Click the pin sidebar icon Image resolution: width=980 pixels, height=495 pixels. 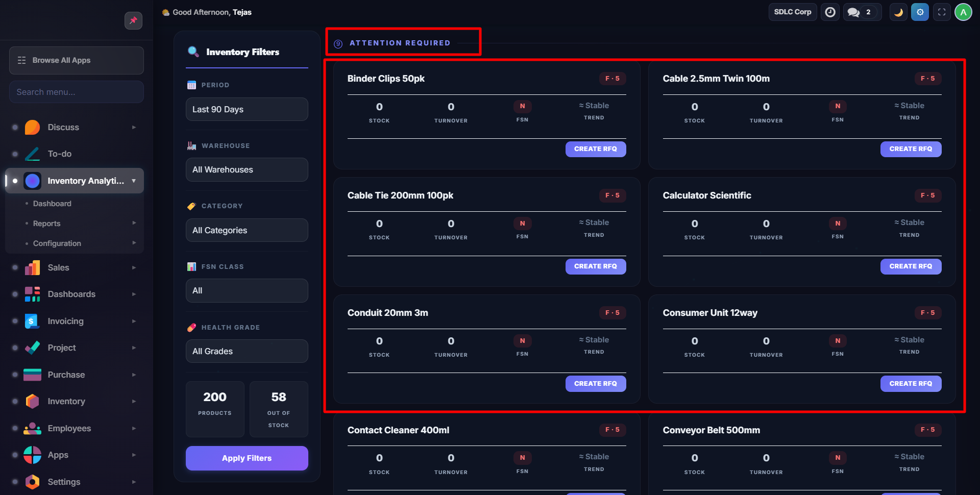pos(133,20)
